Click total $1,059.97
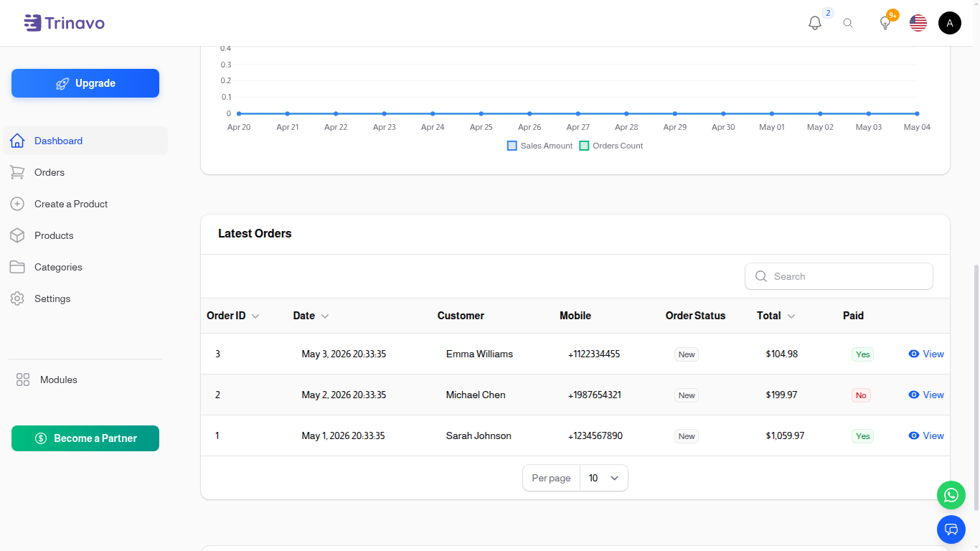Image resolution: width=980 pixels, height=551 pixels. [x=785, y=435]
